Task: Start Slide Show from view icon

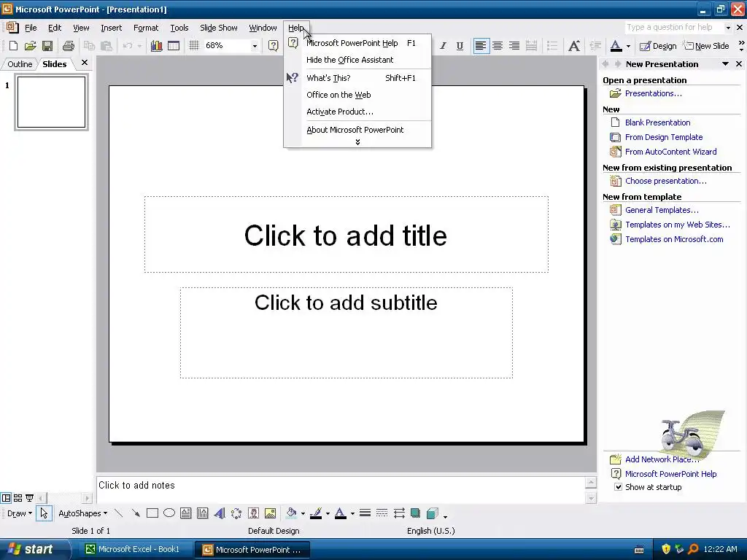Action: 29,498
